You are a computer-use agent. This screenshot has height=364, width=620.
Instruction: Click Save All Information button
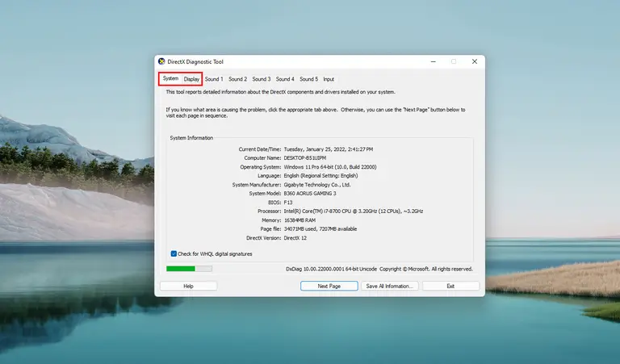click(389, 287)
